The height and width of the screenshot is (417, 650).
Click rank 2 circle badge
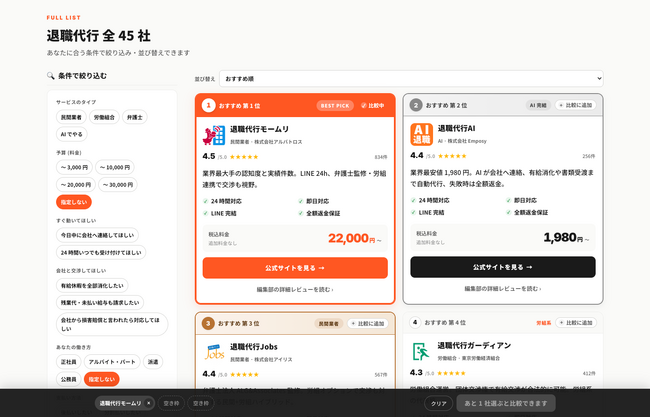point(416,105)
